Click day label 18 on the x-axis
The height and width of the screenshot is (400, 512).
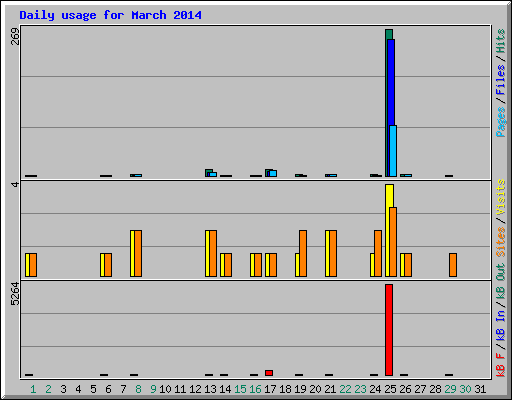tap(285, 389)
